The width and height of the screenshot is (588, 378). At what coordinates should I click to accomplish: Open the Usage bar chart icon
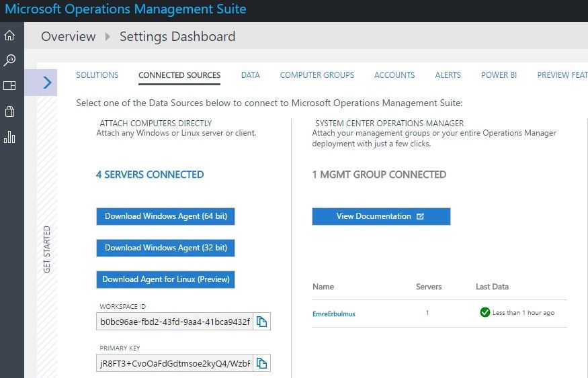(x=9, y=137)
